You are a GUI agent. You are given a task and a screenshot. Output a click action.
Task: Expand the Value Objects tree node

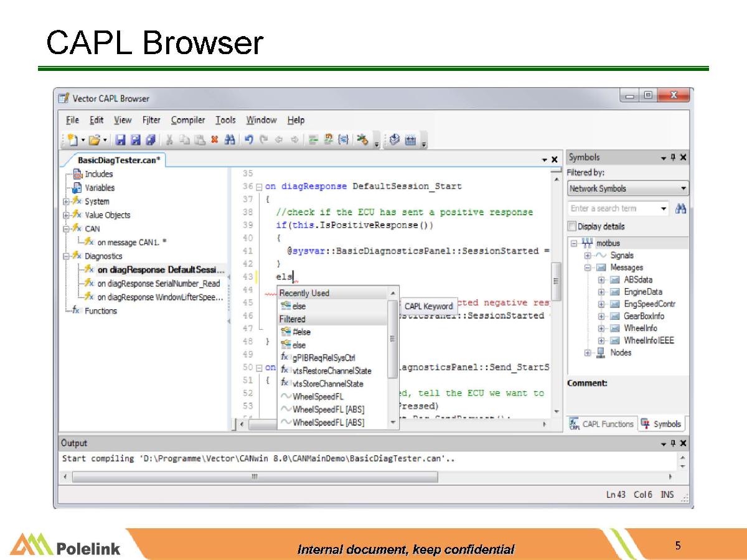pyautogui.click(x=66, y=215)
